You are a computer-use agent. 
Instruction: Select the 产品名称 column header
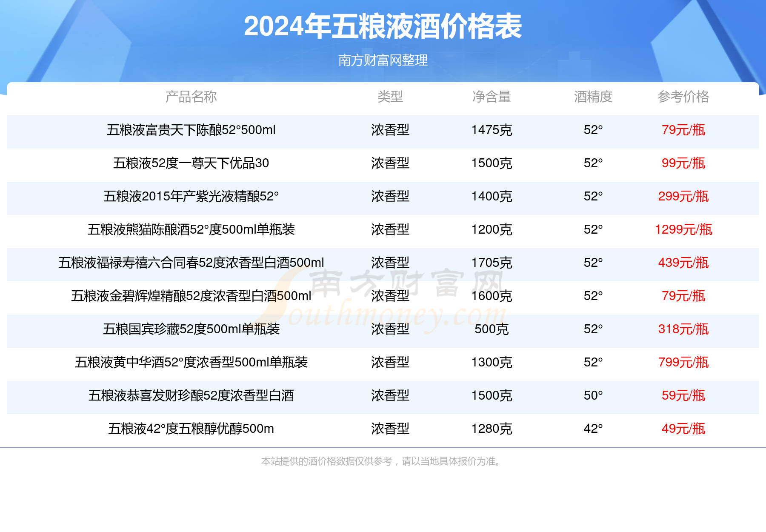[x=191, y=97]
